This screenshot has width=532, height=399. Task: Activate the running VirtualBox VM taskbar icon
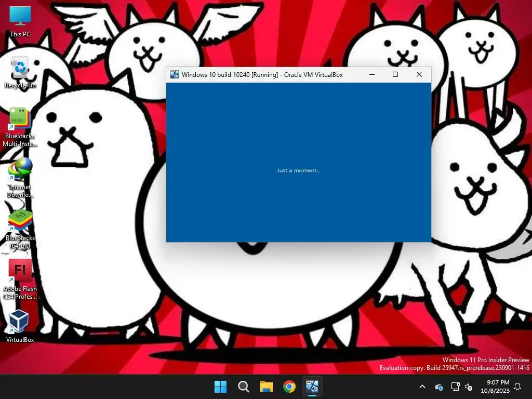tap(312, 387)
